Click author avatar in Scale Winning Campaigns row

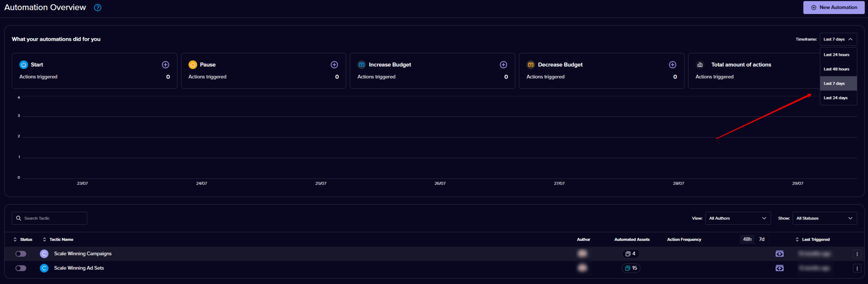[583, 254]
